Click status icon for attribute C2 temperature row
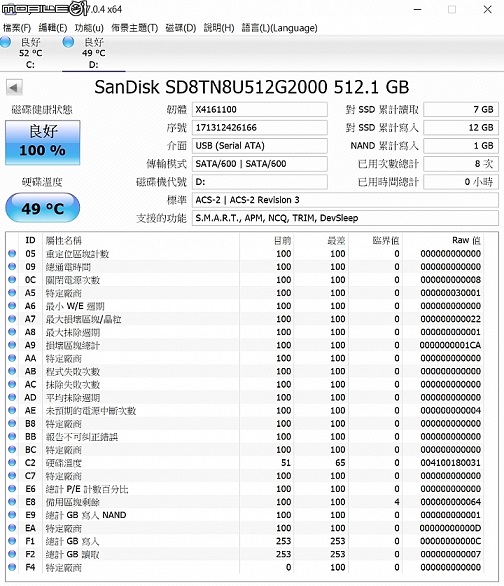 point(12,463)
